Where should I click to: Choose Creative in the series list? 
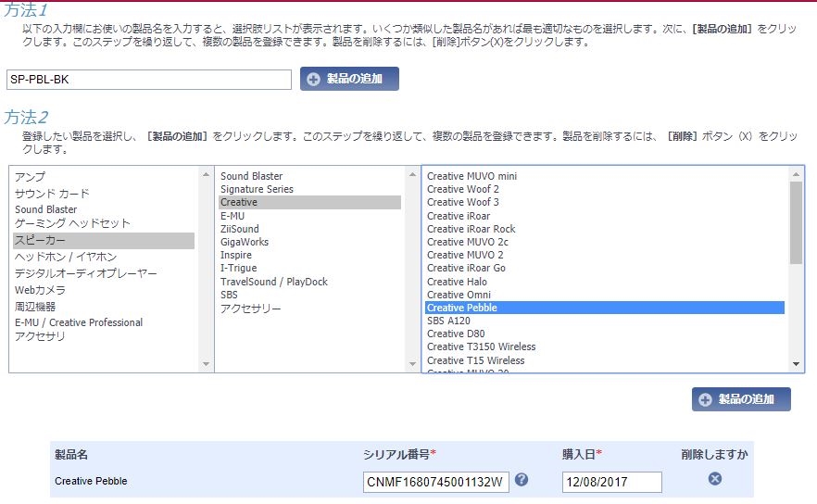309,202
